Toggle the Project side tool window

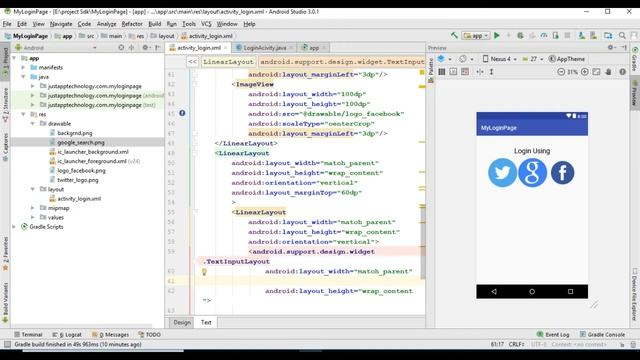[5, 62]
